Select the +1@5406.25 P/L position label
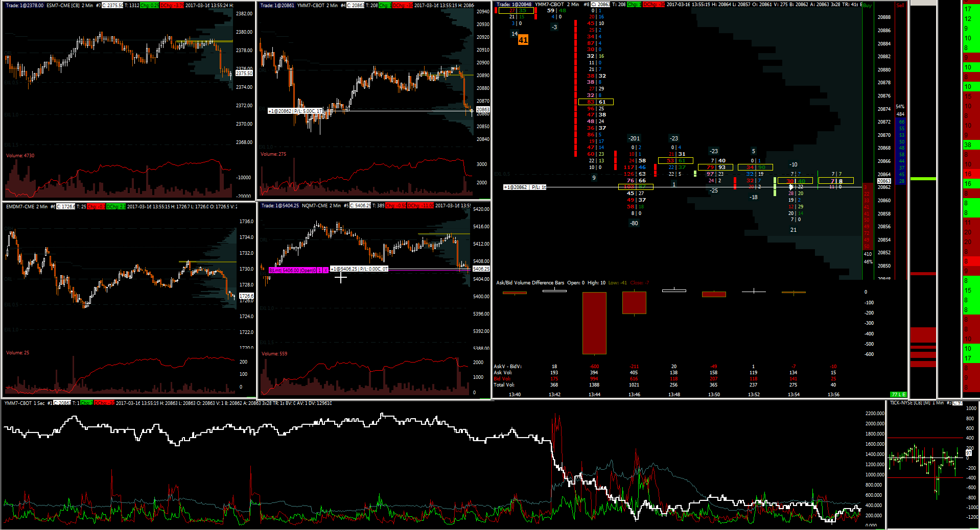The width and height of the screenshot is (980, 530). (359, 269)
